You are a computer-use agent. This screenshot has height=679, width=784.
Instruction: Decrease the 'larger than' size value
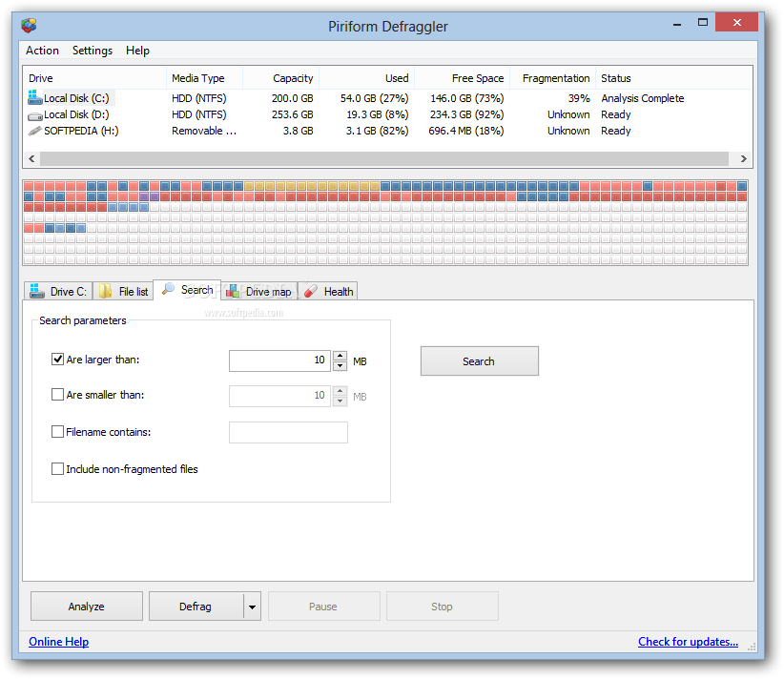coord(340,366)
